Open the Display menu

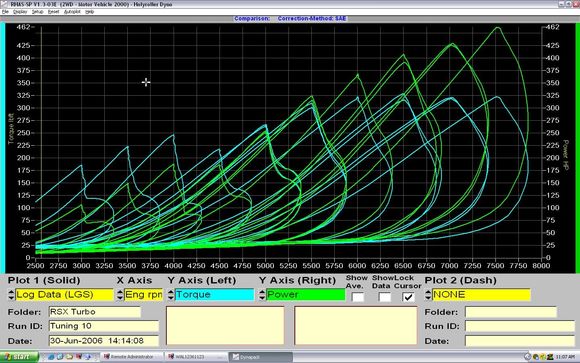point(20,12)
